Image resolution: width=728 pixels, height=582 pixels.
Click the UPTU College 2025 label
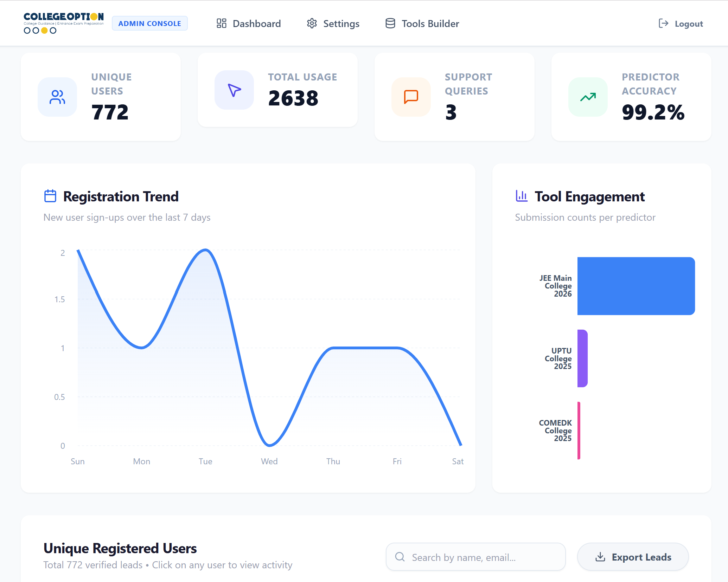tap(558, 358)
